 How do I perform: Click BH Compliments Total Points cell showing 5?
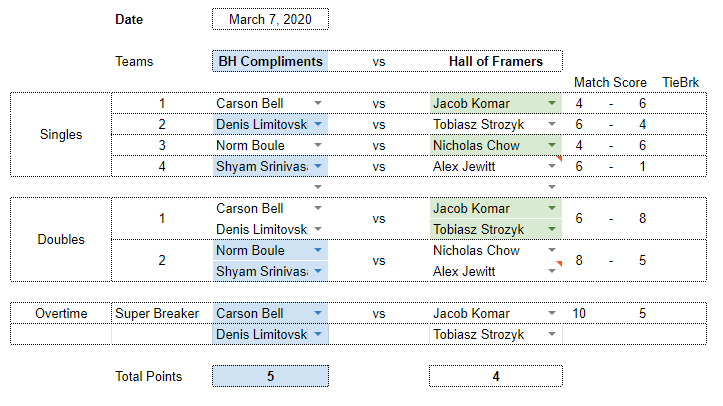point(270,376)
